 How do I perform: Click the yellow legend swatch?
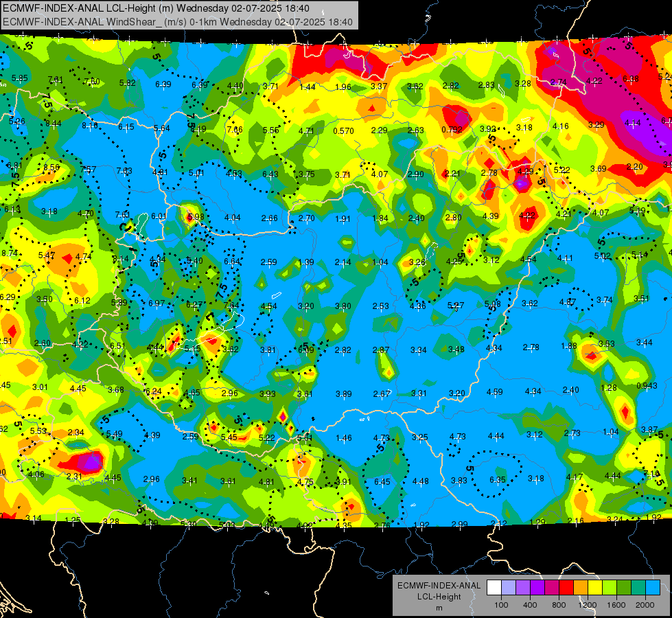(x=595, y=588)
